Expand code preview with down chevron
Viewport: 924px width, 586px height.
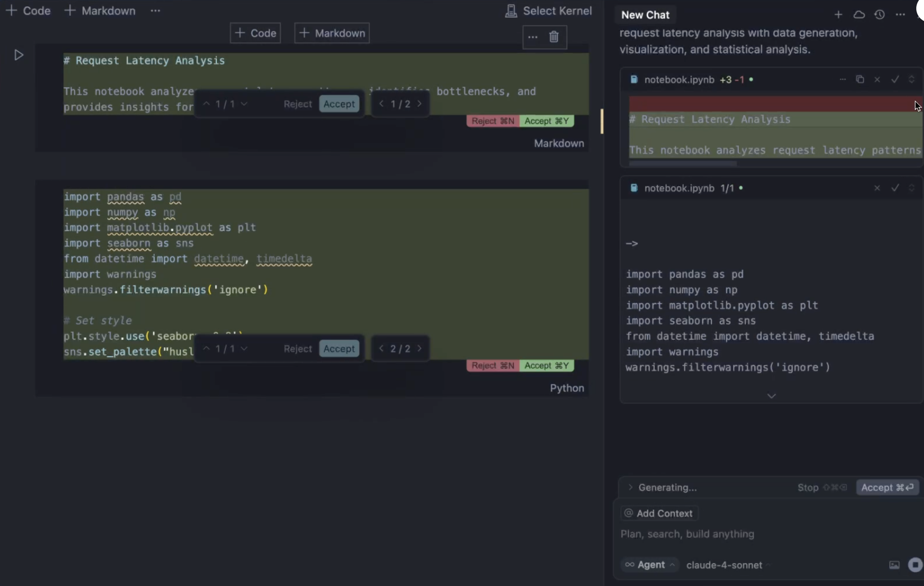coord(771,396)
